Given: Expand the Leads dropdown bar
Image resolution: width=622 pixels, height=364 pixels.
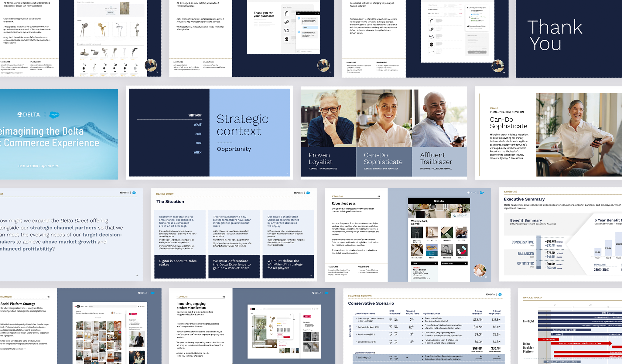Looking at the screenshot, I should click(424, 263).
